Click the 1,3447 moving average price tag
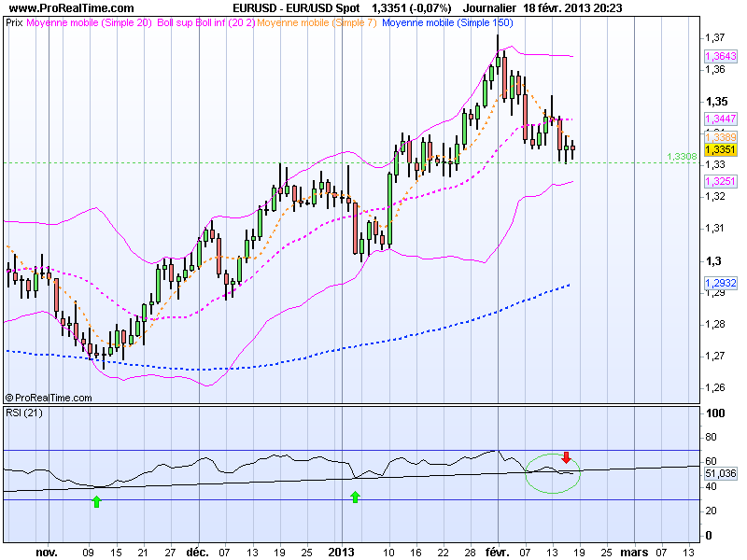This screenshot has height=560, width=747. [721, 119]
